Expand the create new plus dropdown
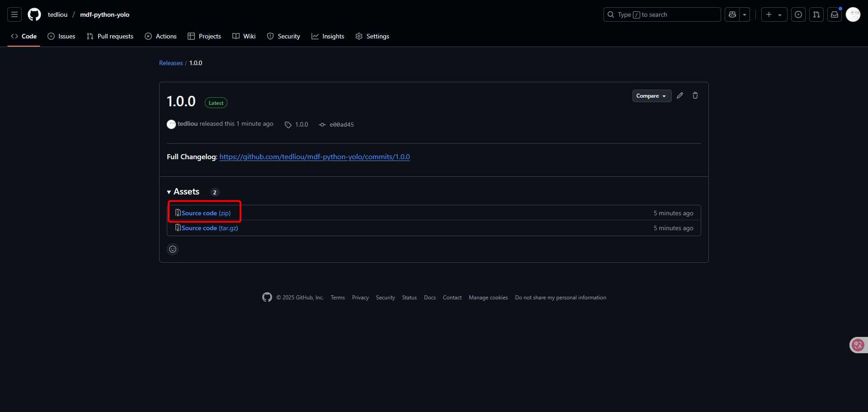 (774, 14)
